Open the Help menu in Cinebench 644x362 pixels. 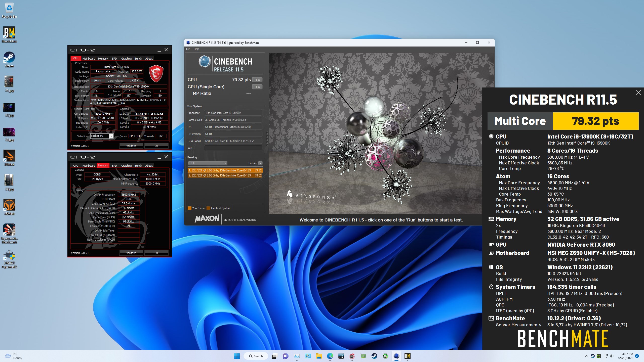pyautogui.click(x=196, y=49)
